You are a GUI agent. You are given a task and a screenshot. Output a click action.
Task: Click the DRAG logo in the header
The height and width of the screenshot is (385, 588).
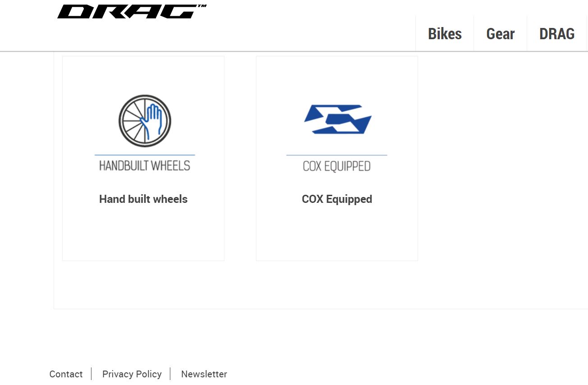click(132, 12)
